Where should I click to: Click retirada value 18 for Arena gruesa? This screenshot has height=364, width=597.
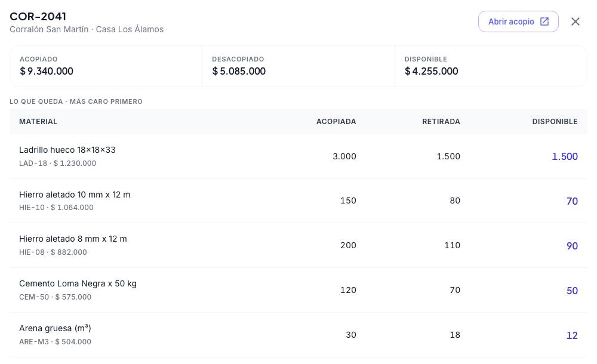click(x=455, y=335)
